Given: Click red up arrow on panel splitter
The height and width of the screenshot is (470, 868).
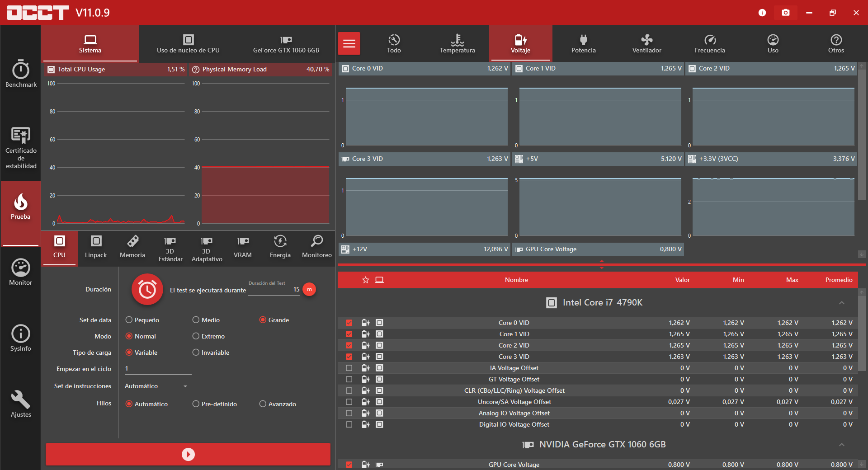Looking at the screenshot, I should (602, 261).
